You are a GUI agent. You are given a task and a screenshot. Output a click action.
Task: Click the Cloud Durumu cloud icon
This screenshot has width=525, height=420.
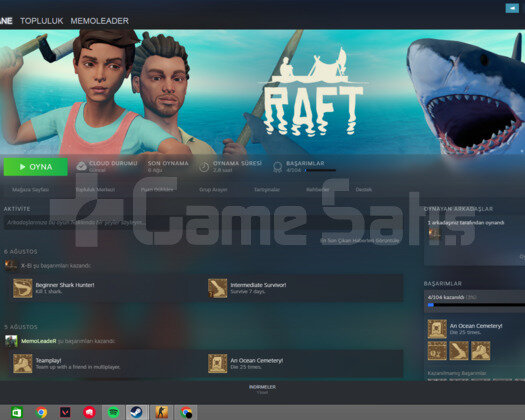81,166
